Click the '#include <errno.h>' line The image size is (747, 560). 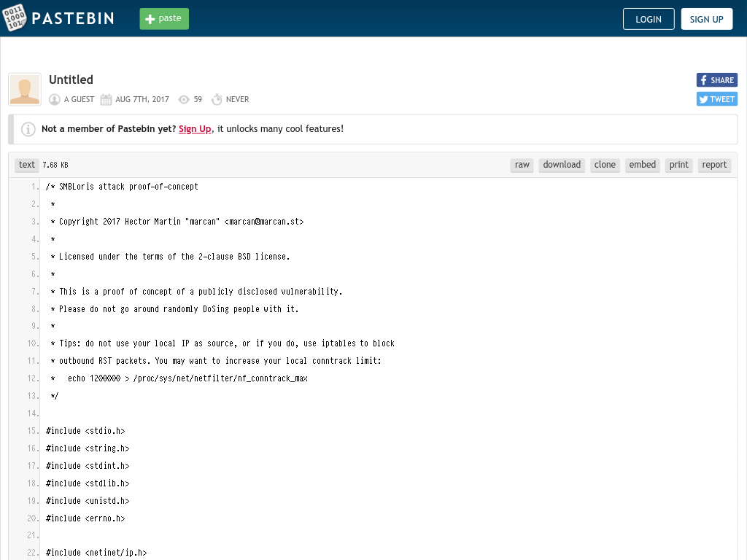85,518
